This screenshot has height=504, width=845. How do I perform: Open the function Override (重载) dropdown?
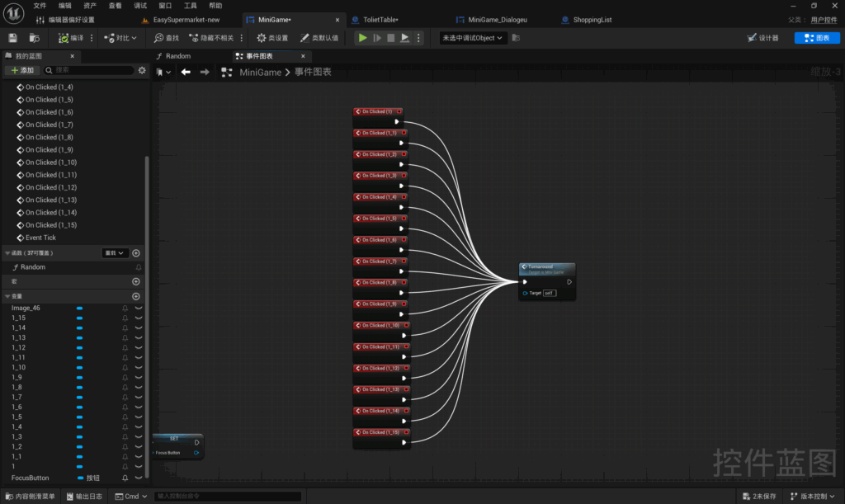click(x=114, y=253)
